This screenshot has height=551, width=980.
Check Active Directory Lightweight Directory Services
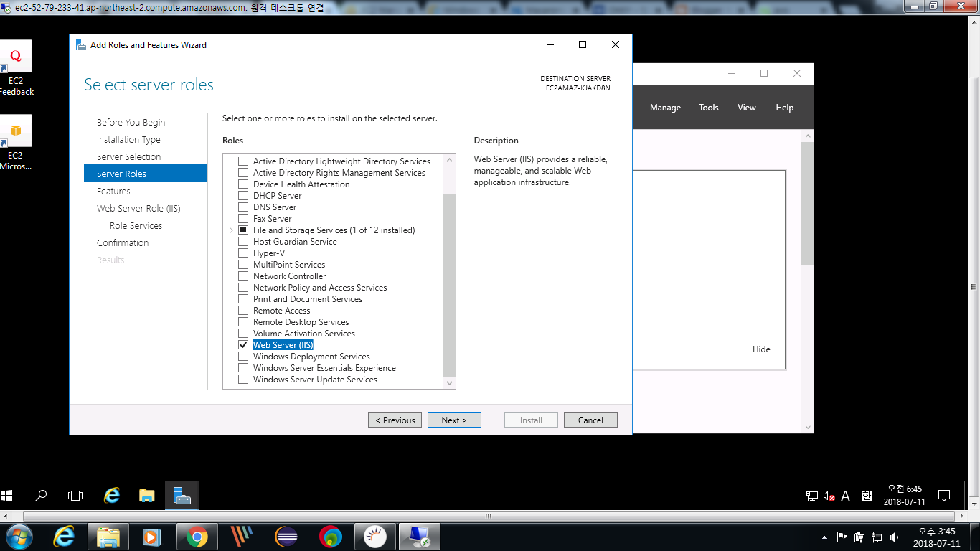pos(243,161)
